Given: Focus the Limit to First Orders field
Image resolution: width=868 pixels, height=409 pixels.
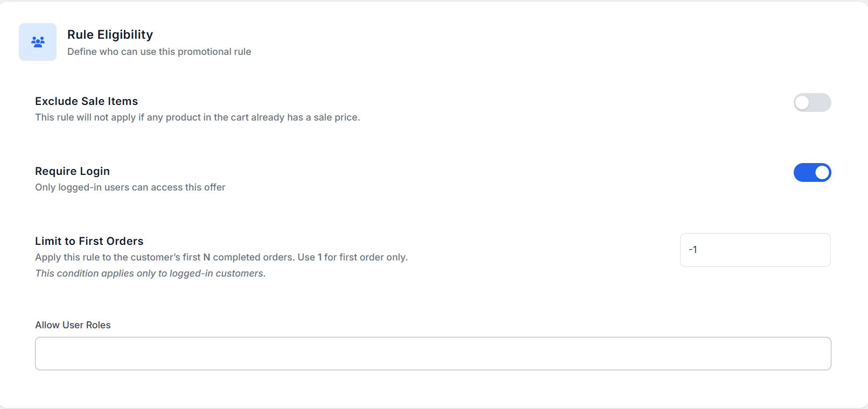Looking at the screenshot, I should point(755,250).
